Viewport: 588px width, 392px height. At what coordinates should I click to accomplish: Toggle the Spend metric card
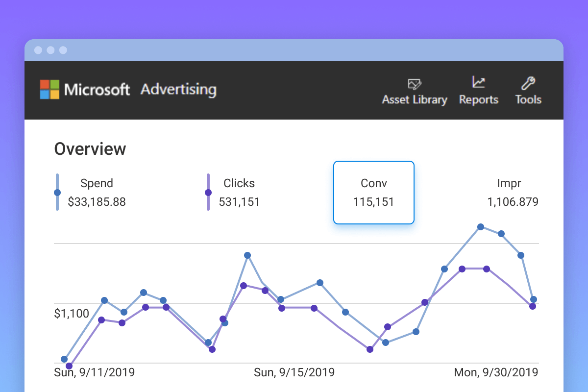(97, 192)
